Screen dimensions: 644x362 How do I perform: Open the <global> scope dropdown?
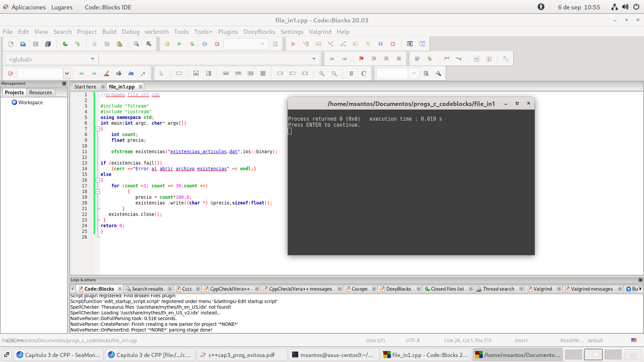tap(92, 59)
